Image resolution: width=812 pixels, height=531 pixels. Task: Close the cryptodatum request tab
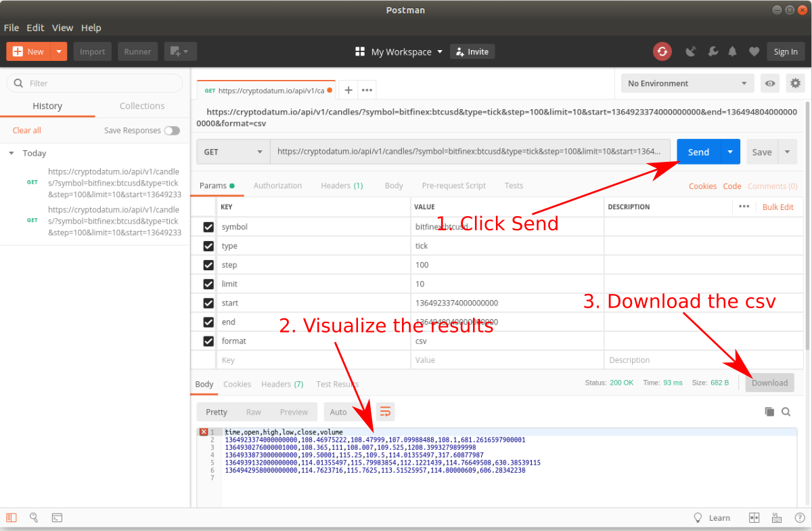click(x=330, y=89)
